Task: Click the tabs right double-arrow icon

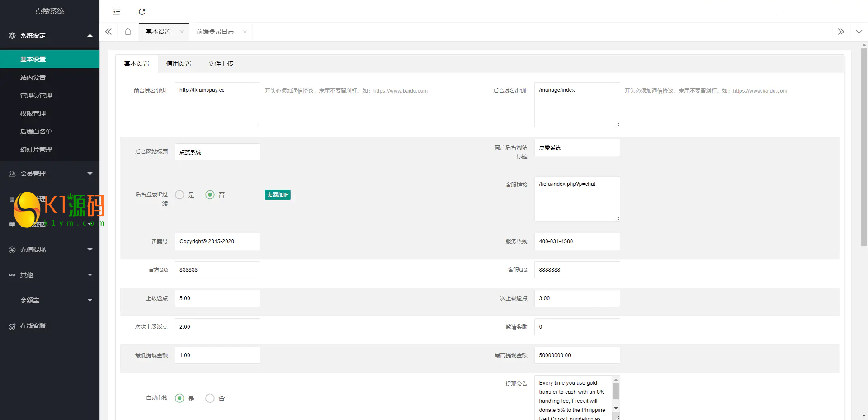Action: (841, 32)
